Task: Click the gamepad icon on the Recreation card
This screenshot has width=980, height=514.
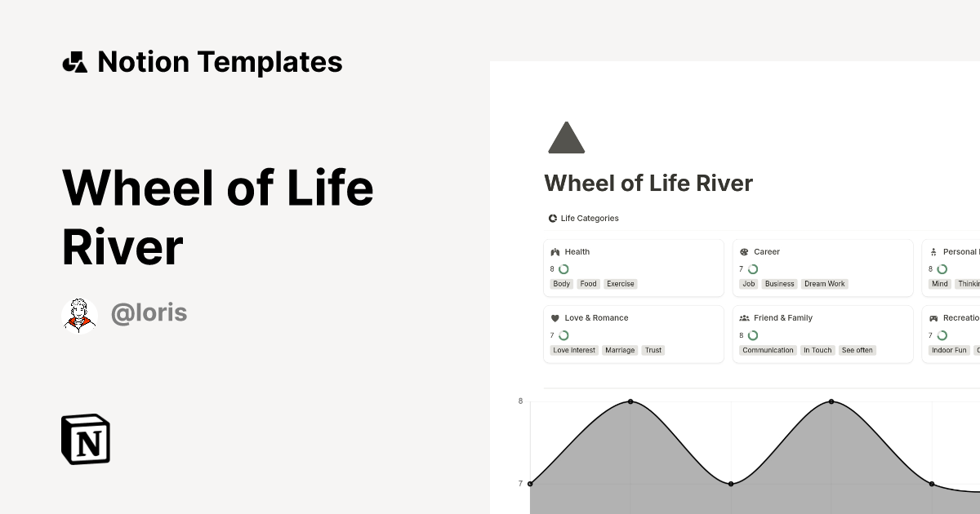Action: (933, 317)
